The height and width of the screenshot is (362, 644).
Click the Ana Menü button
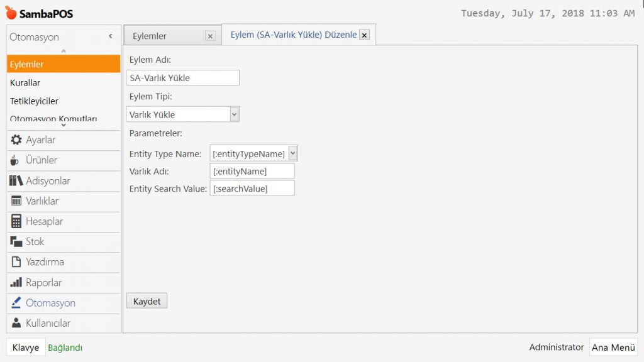coord(613,348)
